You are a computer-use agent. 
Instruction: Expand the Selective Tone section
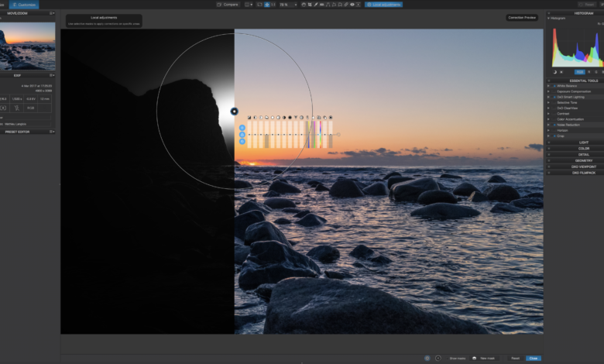(x=548, y=102)
